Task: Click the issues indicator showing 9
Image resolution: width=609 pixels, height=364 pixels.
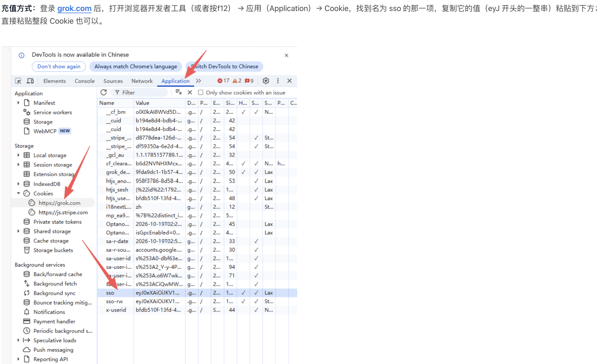Action: click(x=249, y=81)
